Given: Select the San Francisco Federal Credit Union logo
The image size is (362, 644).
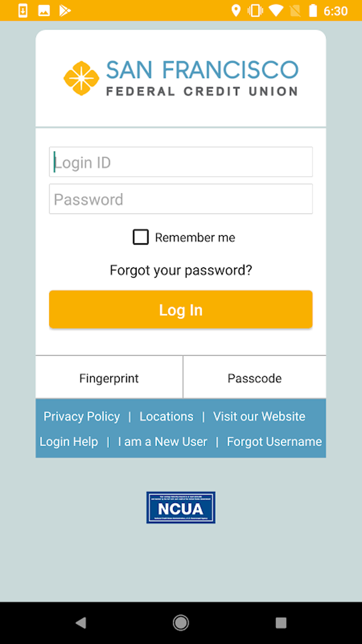Looking at the screenshot, I should click(181, 77).
